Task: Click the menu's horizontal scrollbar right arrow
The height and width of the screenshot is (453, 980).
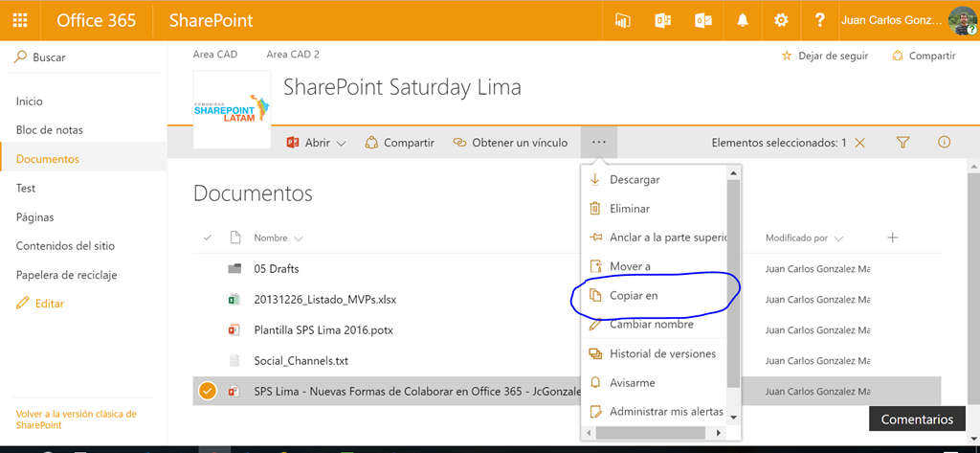Action: pos(719,432)
